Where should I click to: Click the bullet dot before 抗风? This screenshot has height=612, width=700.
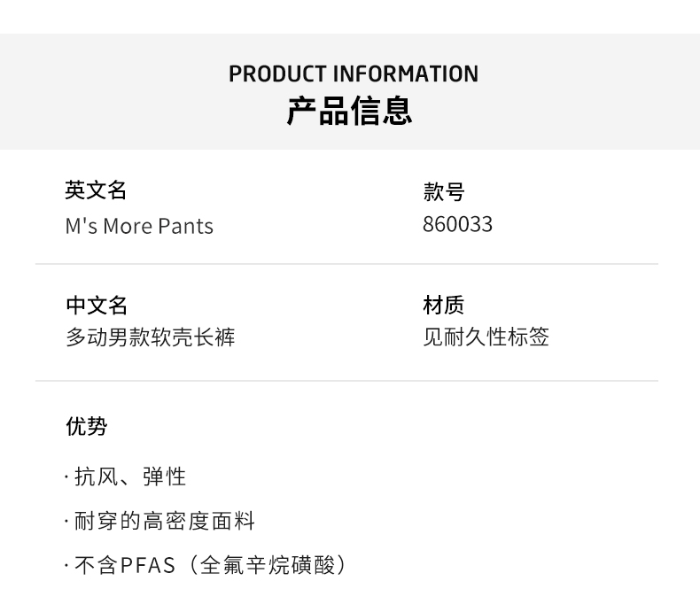66,477
